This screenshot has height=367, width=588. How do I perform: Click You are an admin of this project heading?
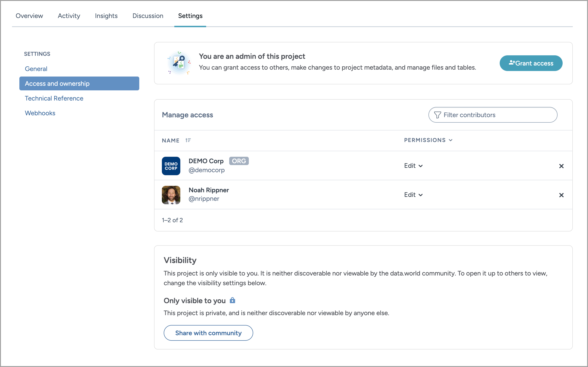pos(252,56)
